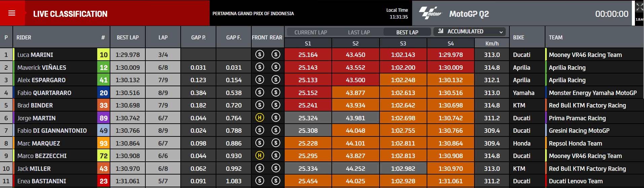644x188 pixels.
Task: Open the ACCUMULATED dropdown
Action: coord(470,32)
